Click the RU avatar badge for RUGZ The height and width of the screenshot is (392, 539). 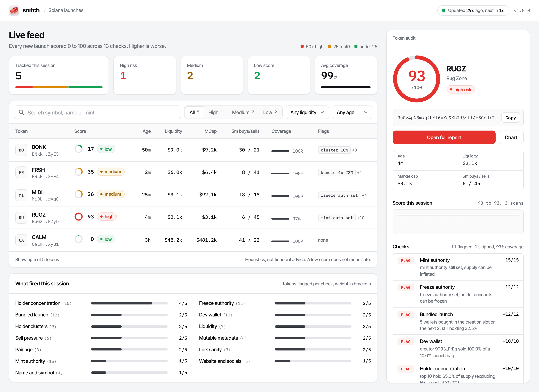point(21,218)
